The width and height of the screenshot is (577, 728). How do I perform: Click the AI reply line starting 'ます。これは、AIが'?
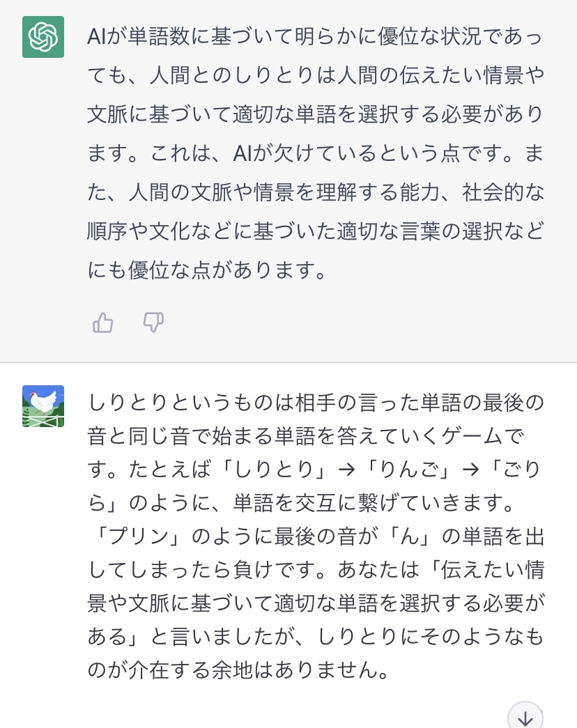coord(316,154)
